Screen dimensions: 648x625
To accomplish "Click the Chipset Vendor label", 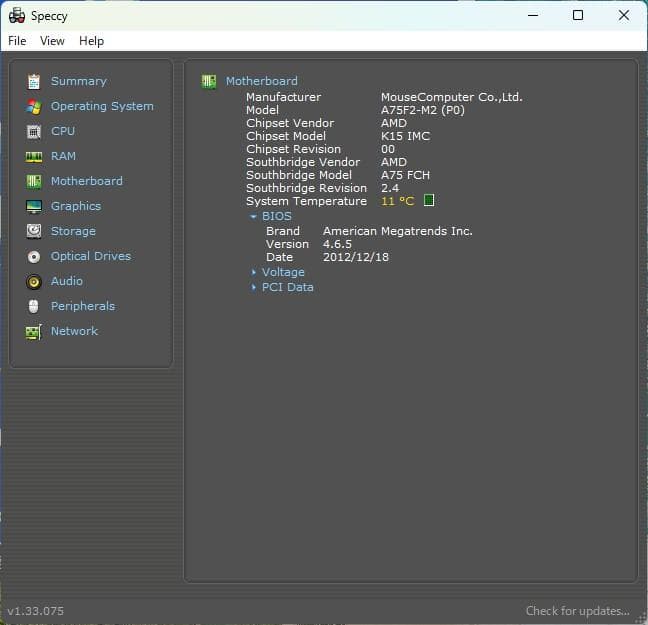I will tap(290, 123).
